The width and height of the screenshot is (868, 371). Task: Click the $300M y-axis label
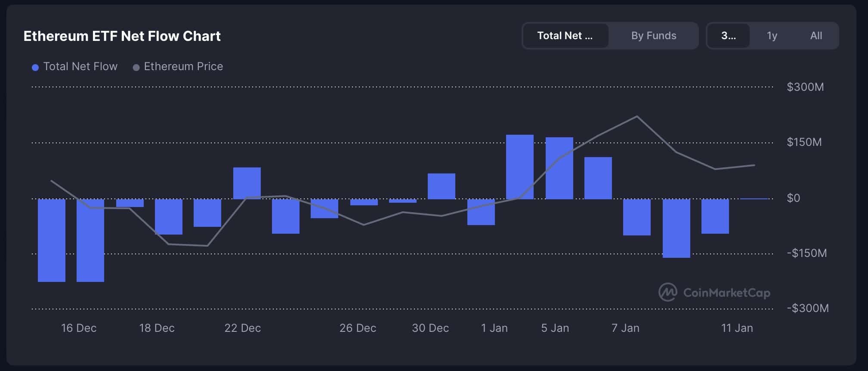click(x=805, y=87)
